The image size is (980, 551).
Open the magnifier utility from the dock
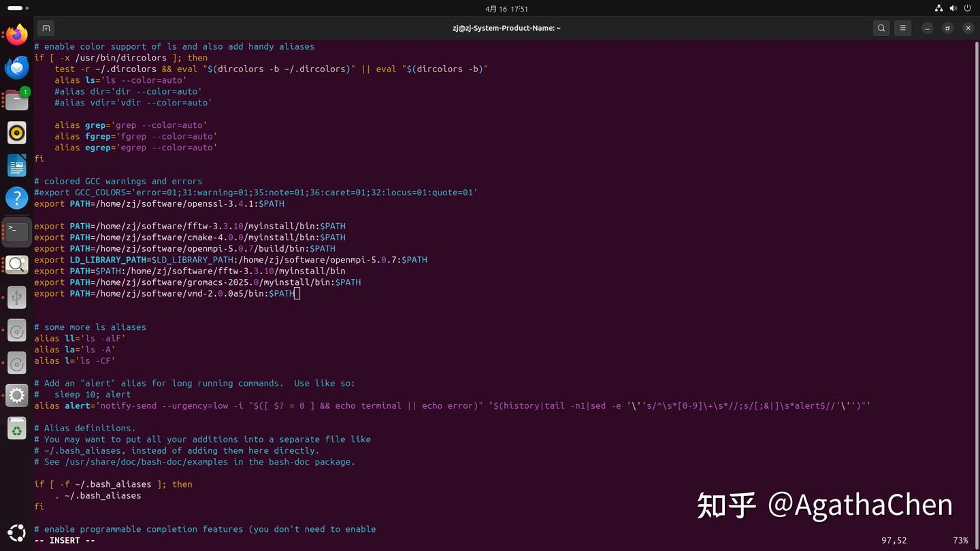coord(16,264)
